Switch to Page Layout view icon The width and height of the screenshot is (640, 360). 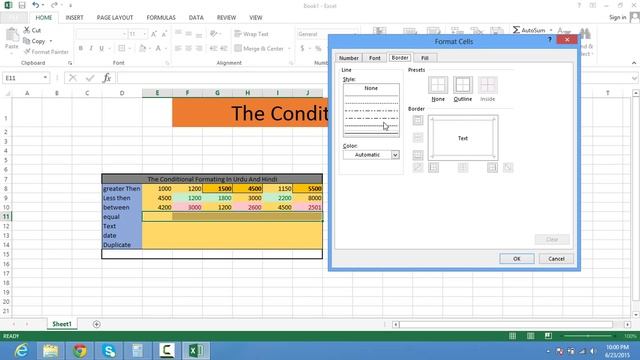[530, 336]
